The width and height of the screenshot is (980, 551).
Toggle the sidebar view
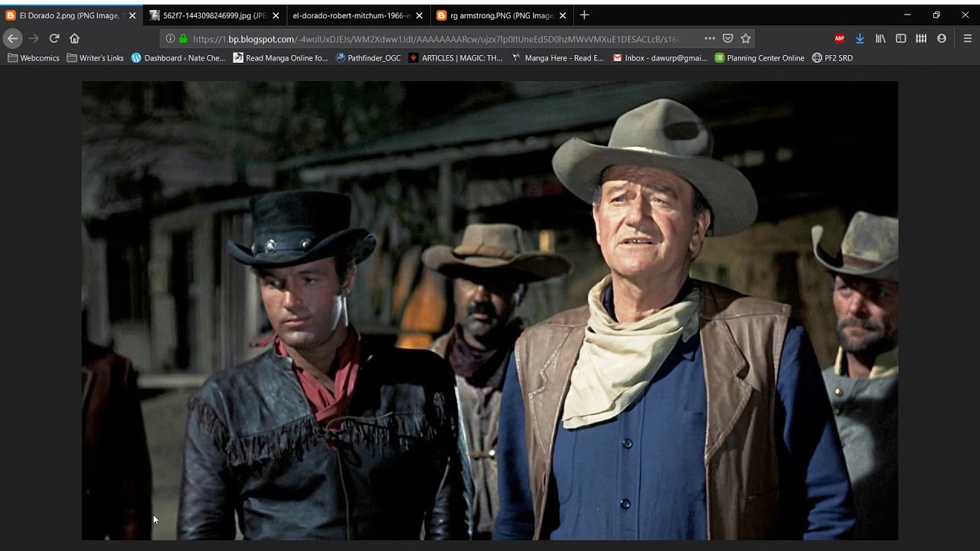click(x=901, y=38)
